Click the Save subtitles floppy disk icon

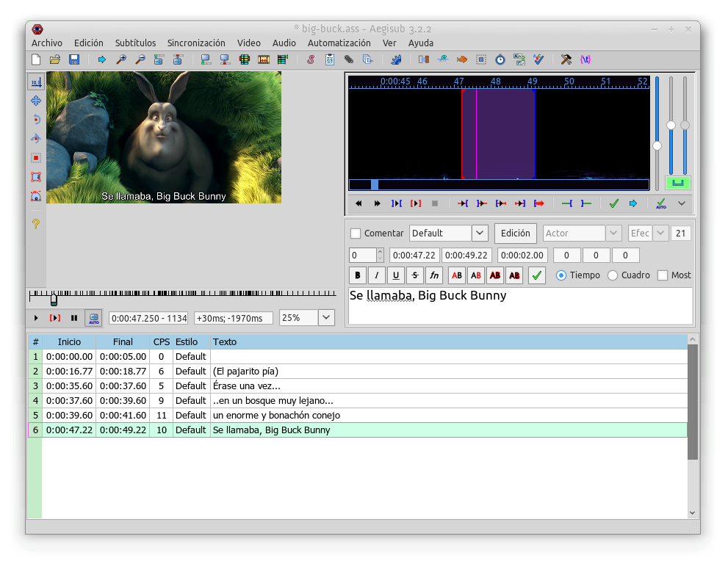(73, 59)
